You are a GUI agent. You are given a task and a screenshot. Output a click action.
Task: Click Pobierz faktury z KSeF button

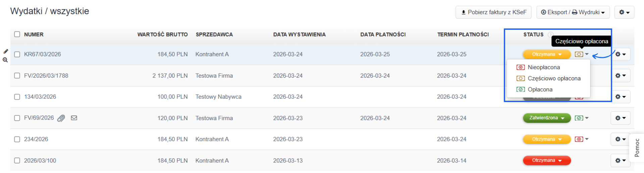coord(493,12)
